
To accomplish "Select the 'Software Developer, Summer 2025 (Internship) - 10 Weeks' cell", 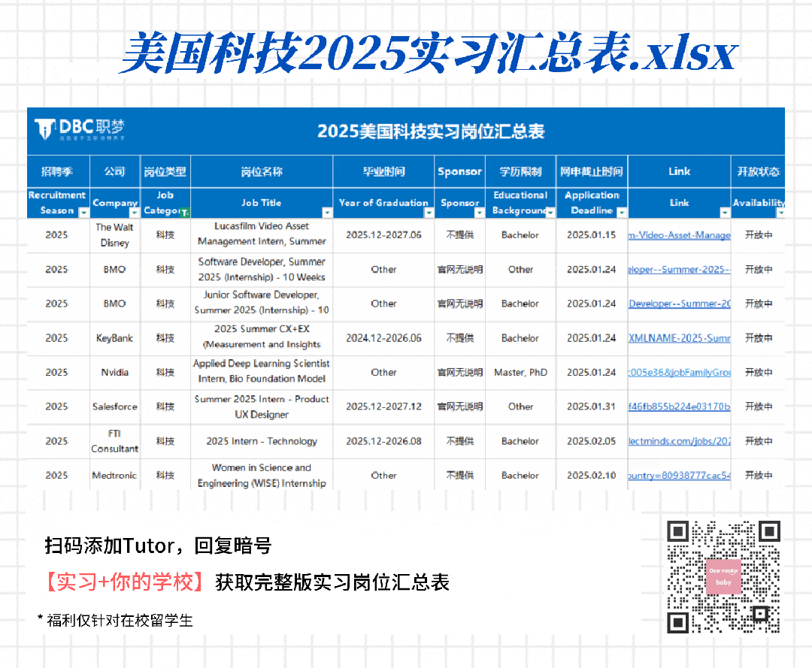I will [262, 270].
